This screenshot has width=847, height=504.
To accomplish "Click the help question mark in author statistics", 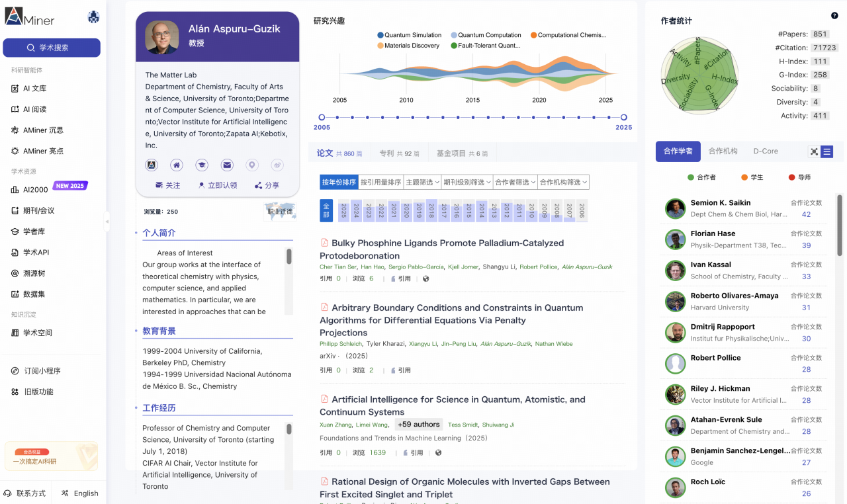I will tap(834, 15).
